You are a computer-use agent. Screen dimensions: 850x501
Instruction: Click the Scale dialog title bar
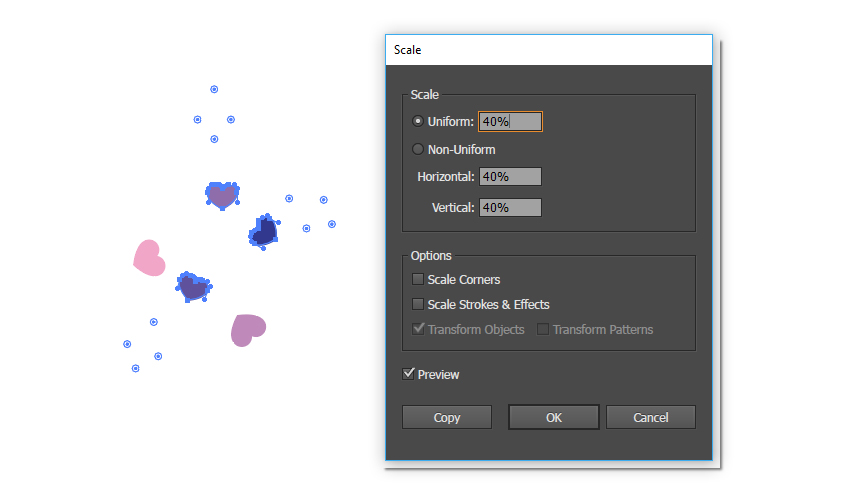(549, 50)
